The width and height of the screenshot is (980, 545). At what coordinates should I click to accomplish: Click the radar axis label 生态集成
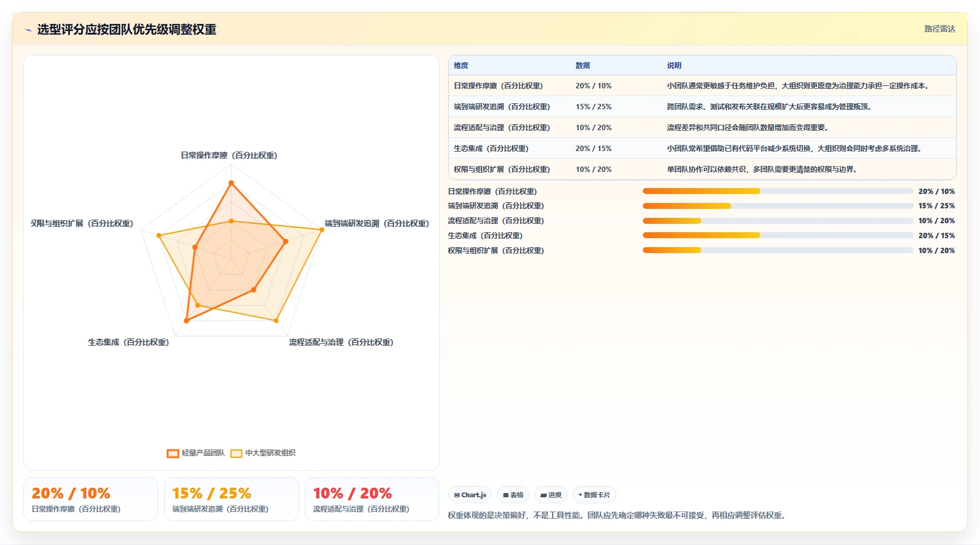tap(128, 342)
